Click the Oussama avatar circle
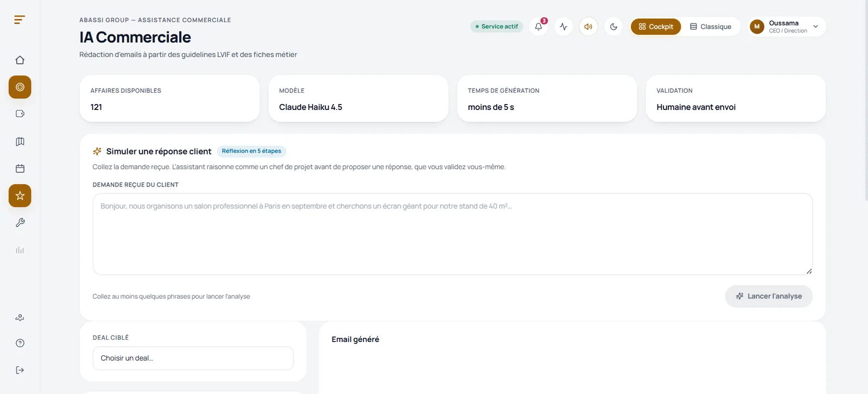 (x=757, y=27)
